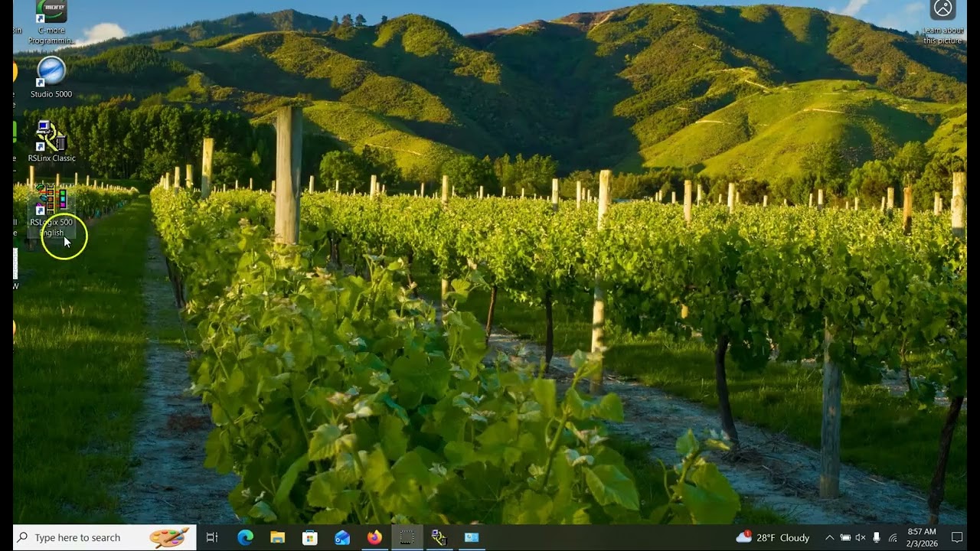
Task: Click the microphone icon in system tray
Action: click(x=877, y=538)
